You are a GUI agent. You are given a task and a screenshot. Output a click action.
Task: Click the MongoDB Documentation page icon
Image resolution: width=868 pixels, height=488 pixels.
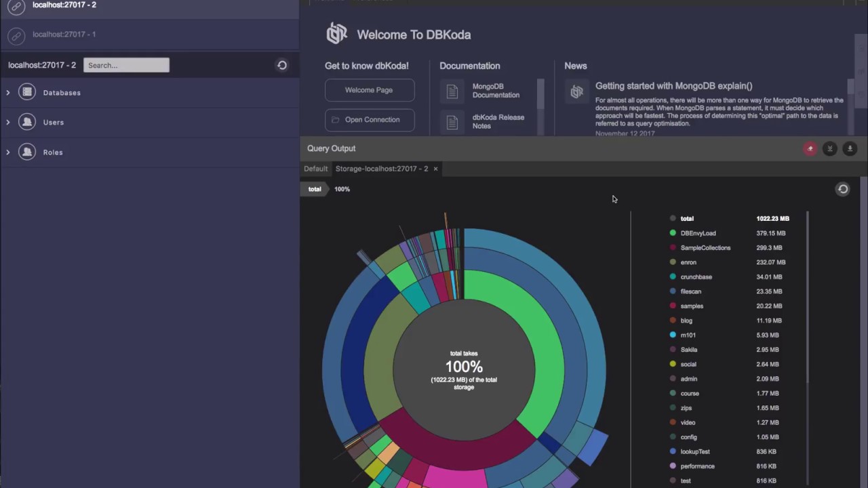pyautogui.click(x=452, y=91)
